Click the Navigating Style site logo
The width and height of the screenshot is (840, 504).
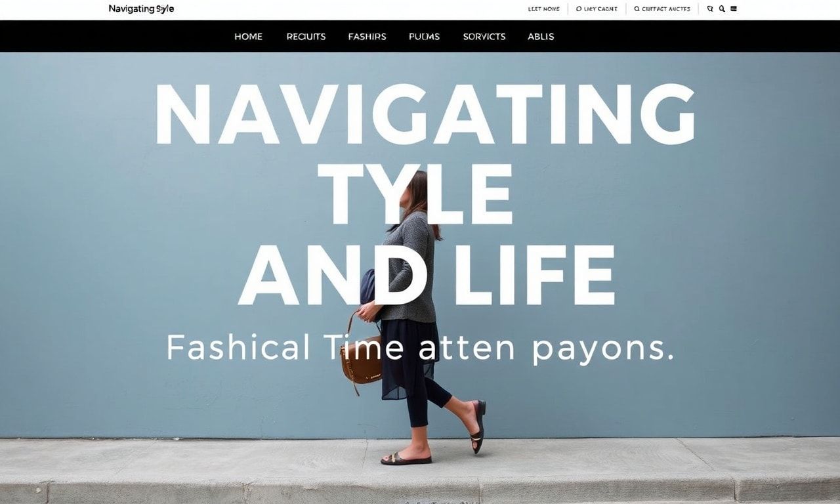[141, 9]
